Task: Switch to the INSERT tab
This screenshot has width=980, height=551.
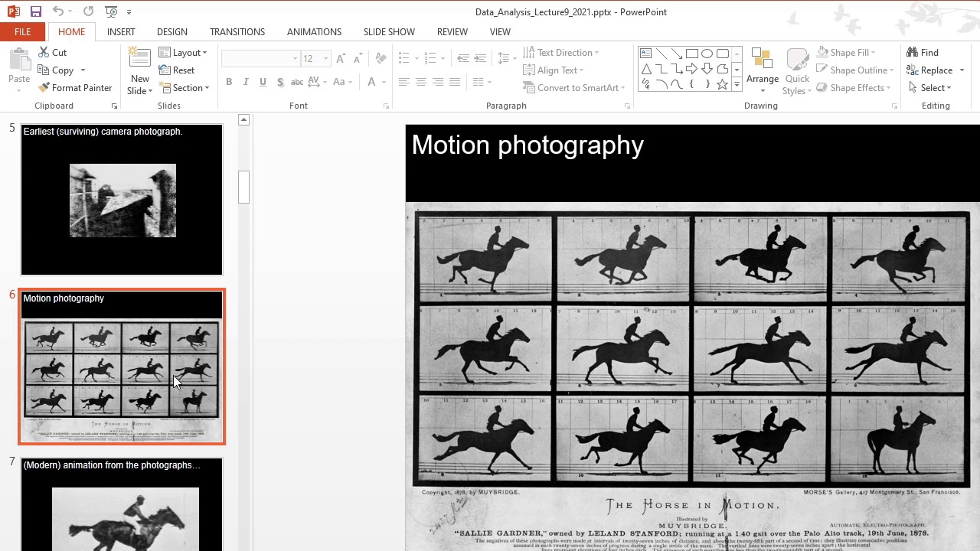Action: (x=121, y=31)
